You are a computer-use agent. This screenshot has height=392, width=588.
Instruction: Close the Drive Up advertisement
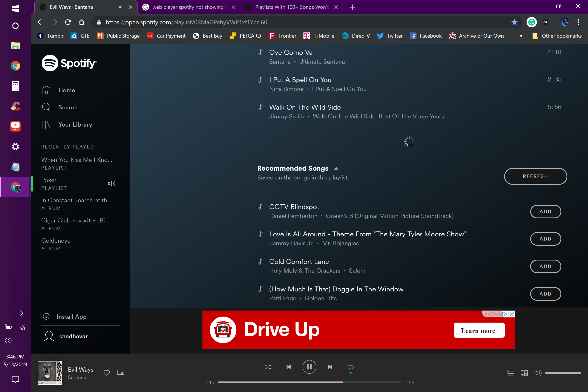[x=512, y=314]
